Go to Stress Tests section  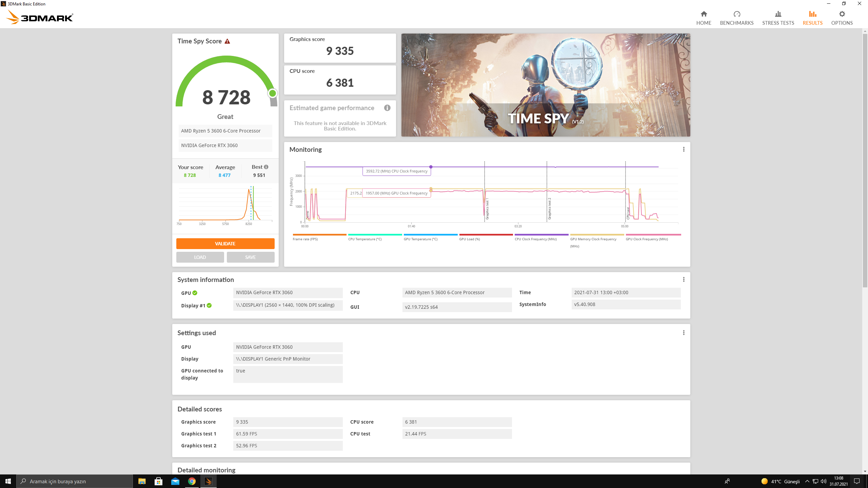coord(778,18)
